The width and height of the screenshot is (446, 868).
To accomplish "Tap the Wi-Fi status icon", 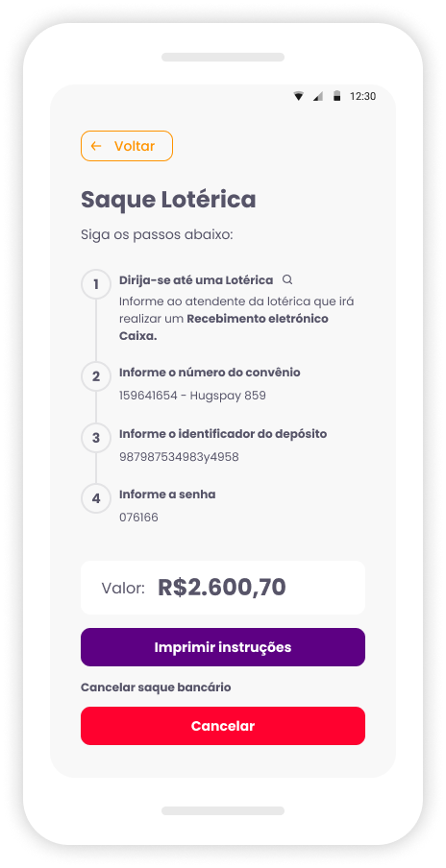I will tap(299, 96).
